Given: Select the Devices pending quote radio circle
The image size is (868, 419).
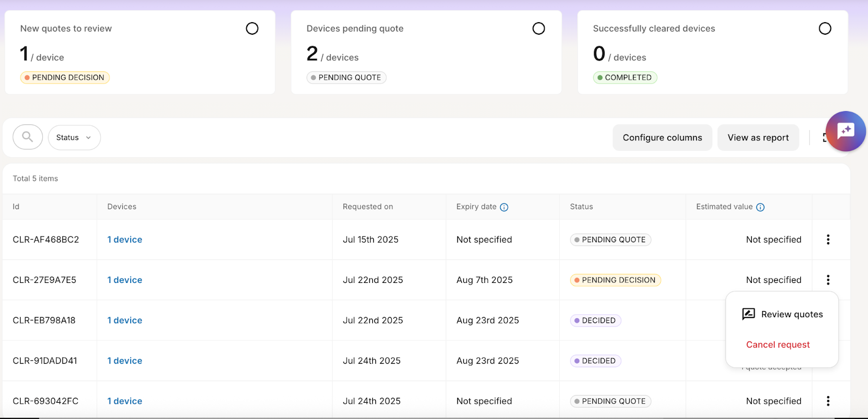Looking at the screenshot, I should (539, 28).
